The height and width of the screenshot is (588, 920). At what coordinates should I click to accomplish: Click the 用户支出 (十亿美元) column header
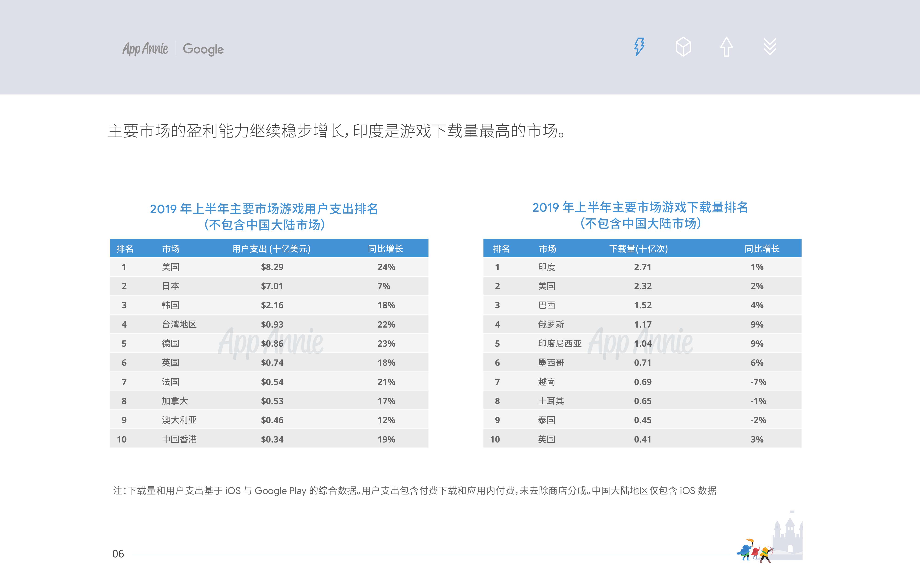click(x=271, y=249)
